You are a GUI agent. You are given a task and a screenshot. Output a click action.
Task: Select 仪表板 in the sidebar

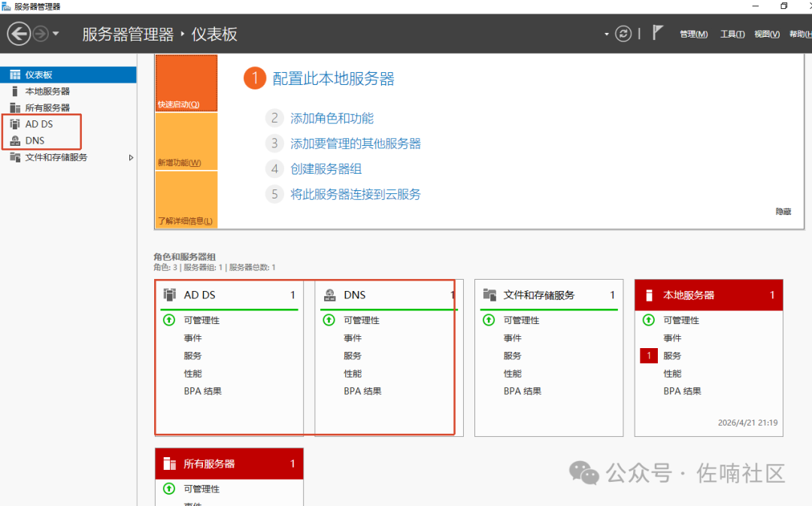click(68, 74)
